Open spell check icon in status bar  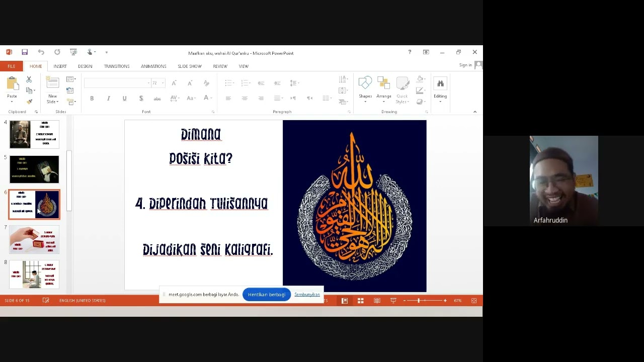pyautogui.click(x=46, y=301)
